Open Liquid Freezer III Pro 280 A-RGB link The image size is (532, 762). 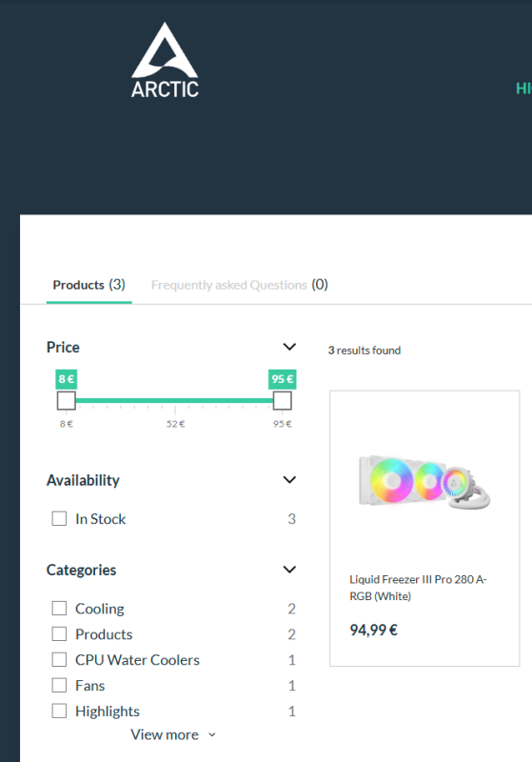pos(418,588)
